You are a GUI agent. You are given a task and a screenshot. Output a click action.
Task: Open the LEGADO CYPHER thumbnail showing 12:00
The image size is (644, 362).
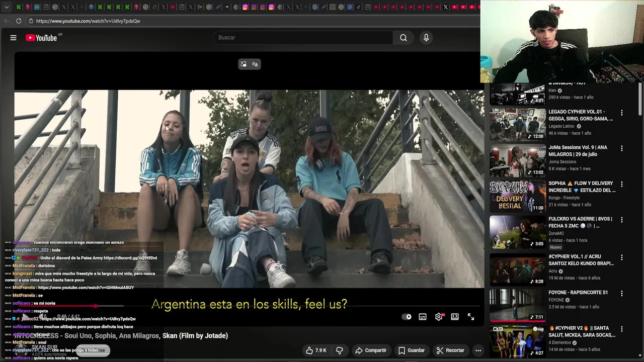click(518, 124)
